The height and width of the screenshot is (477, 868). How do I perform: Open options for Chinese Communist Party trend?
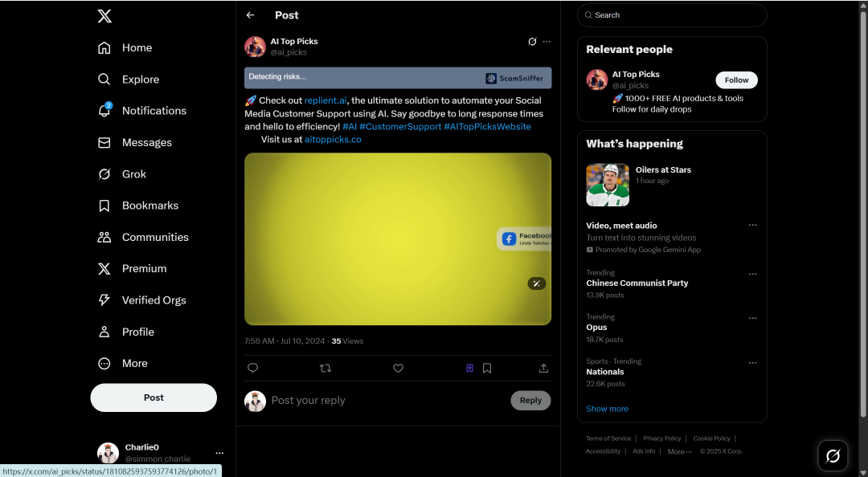pyautogui.click(x=752, y=274)
